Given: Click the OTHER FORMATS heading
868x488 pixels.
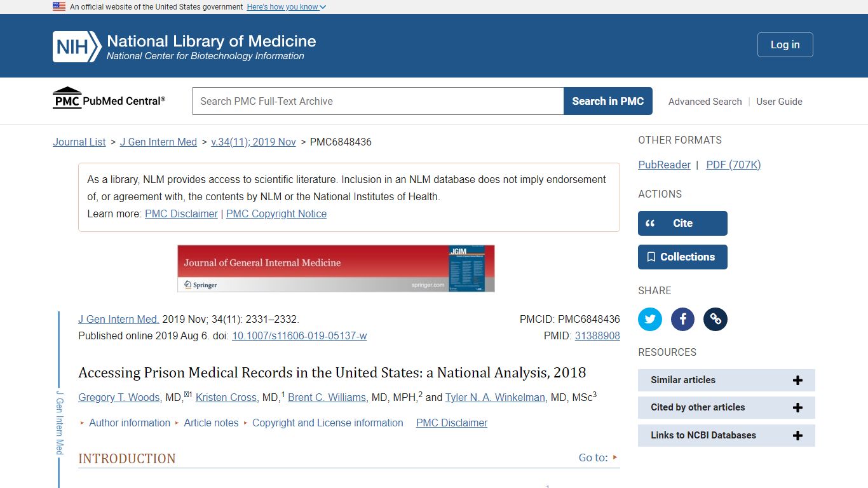Looking at the screenshot, I should pos(680,140).
